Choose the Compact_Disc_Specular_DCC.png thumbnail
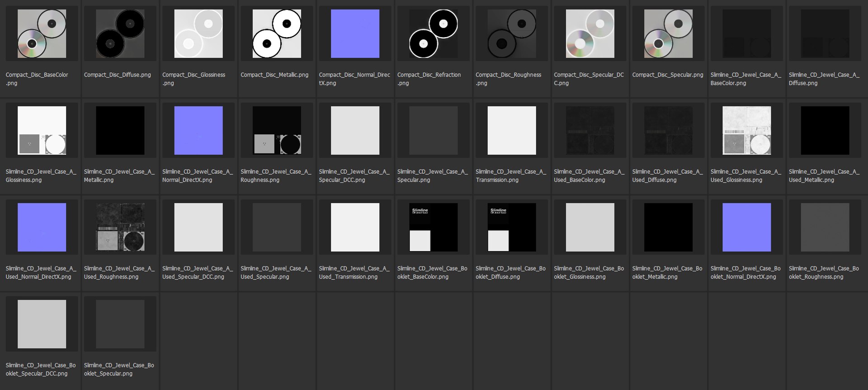The height and width of the screenshot is (390, 868). (x=590, y=33)
